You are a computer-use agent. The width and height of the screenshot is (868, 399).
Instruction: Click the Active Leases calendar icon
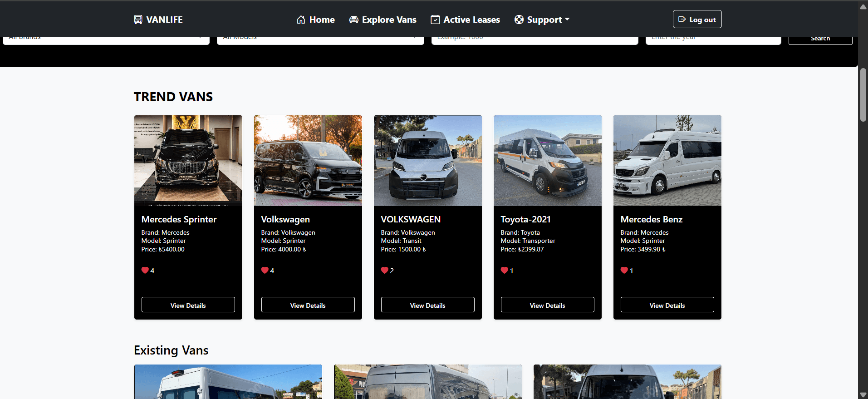coord(435,20)
